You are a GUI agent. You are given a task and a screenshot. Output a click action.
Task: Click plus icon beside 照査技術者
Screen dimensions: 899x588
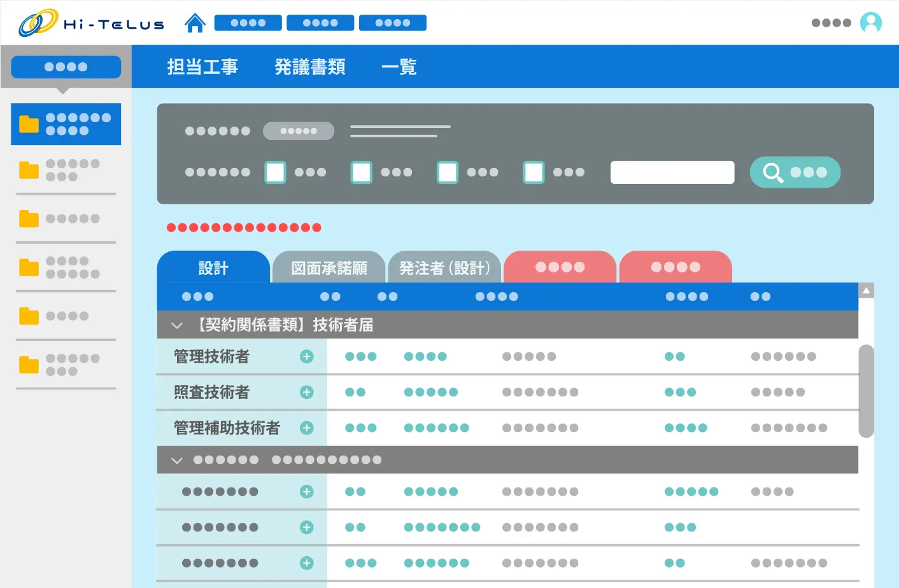click(307, 392)
